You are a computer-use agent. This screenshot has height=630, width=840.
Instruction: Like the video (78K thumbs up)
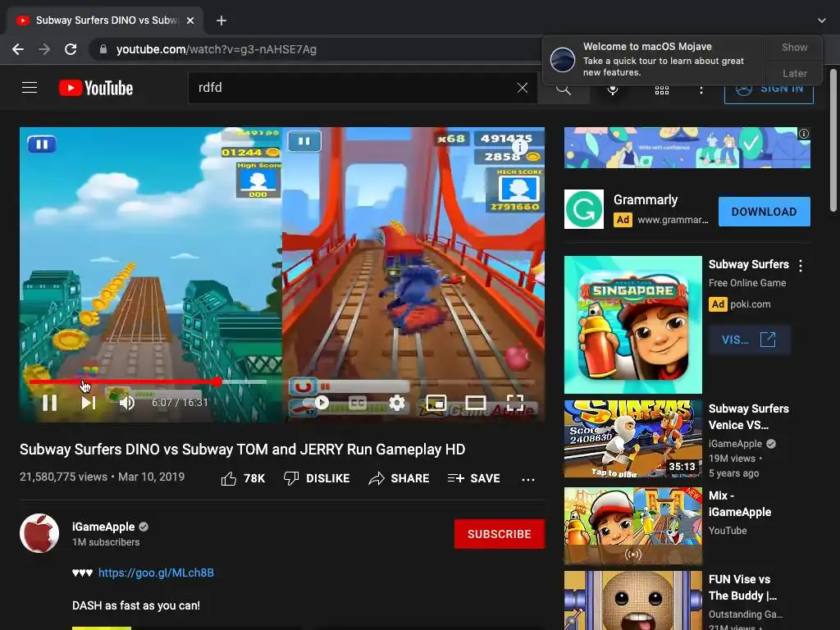pos(243,478)
